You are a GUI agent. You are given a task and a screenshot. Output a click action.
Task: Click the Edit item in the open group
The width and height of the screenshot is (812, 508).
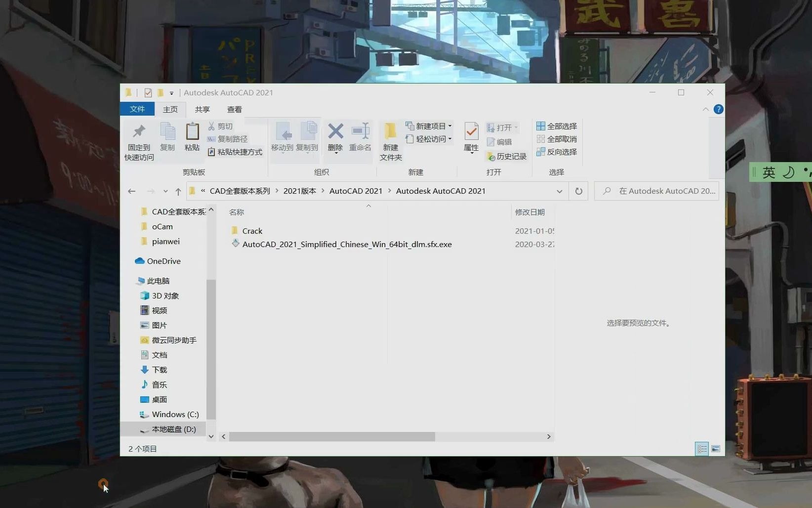[499, 142]
